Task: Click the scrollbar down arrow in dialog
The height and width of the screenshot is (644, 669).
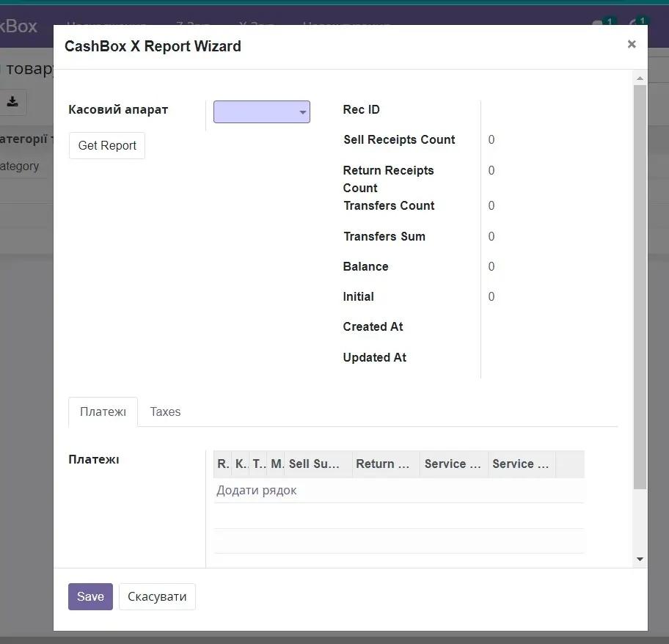Action: pos(640,559)
